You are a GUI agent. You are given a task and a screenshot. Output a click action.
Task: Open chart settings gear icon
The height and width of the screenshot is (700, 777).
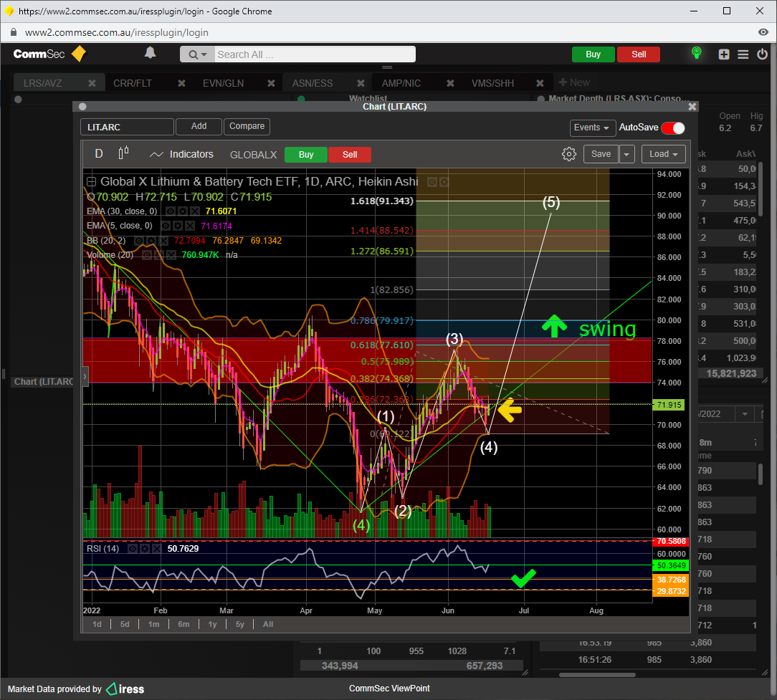pyautogui.click(x=569, y=154)
